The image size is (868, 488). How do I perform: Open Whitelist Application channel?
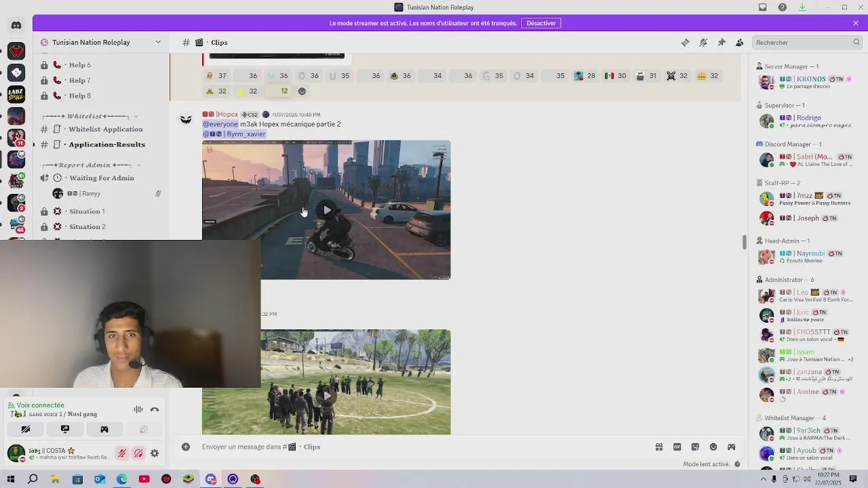click(100, 129)
